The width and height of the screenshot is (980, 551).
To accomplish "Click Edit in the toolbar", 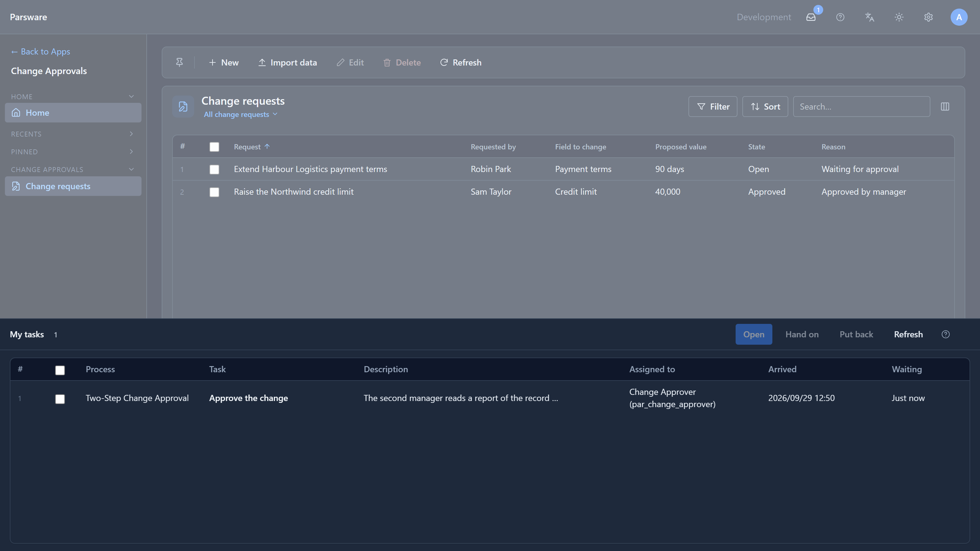I will tap(350, 62).
